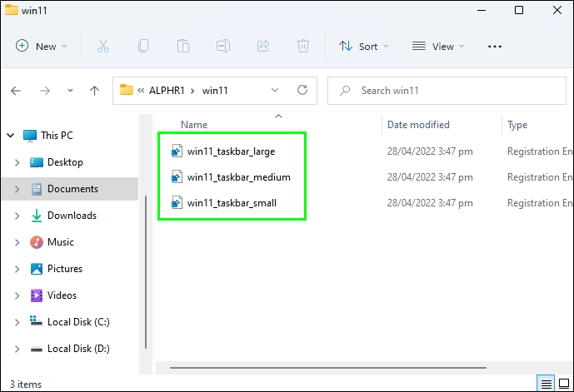Screen dimensions: 574x392
Task: Open the New item menu
Action: click(x=41, y=47)
